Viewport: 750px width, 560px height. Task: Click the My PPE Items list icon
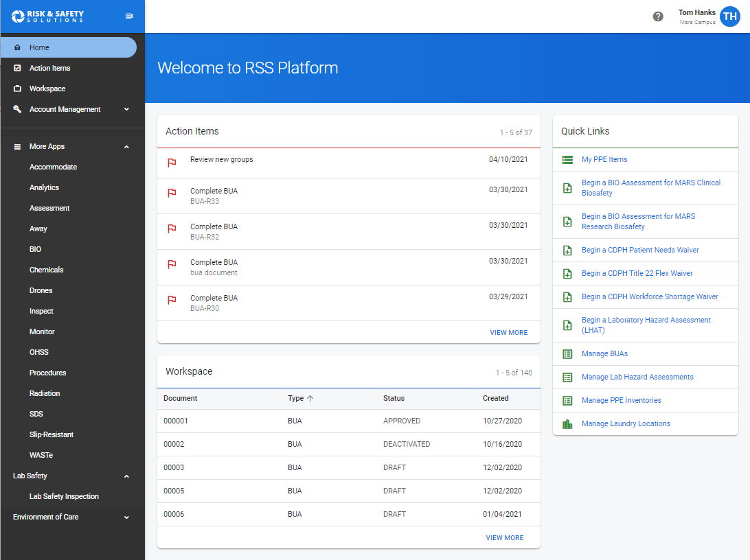(x=567, y=159)
